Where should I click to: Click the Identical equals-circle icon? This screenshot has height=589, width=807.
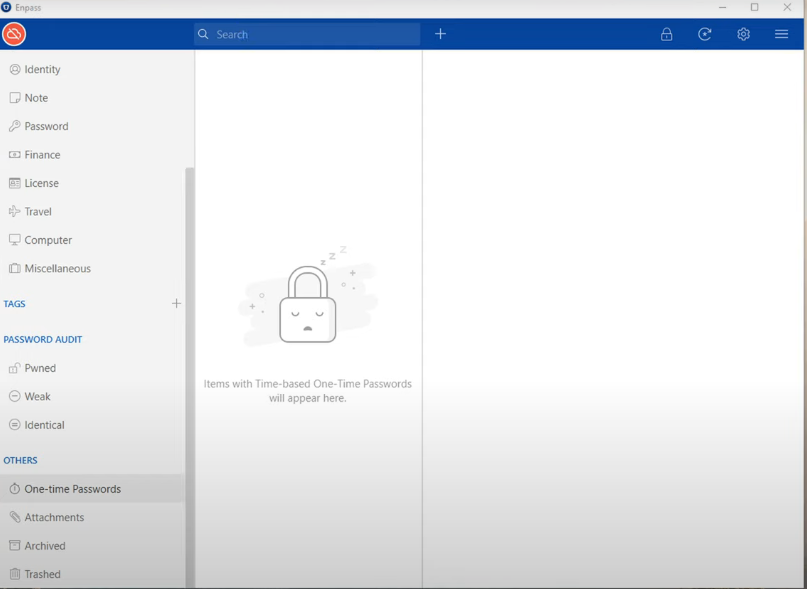point(15,425)
